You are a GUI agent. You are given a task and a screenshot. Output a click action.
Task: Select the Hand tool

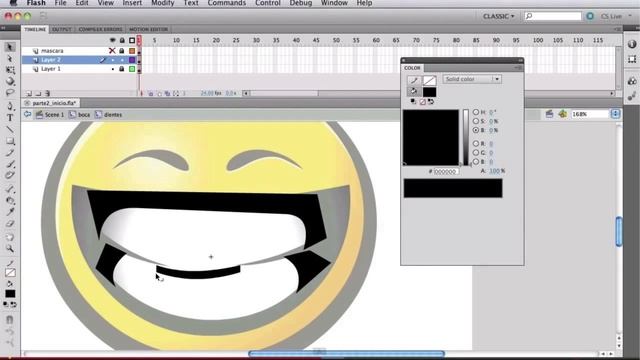10,237
